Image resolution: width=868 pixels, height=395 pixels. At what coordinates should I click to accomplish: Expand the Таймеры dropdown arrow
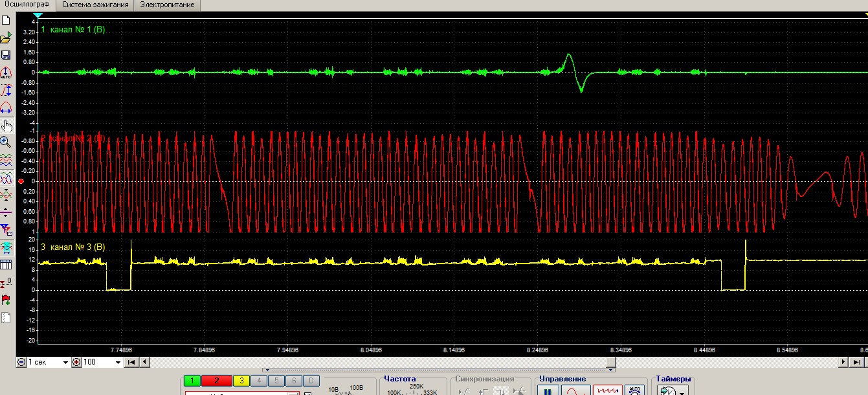pyautogui.click(x=682, y=392)
